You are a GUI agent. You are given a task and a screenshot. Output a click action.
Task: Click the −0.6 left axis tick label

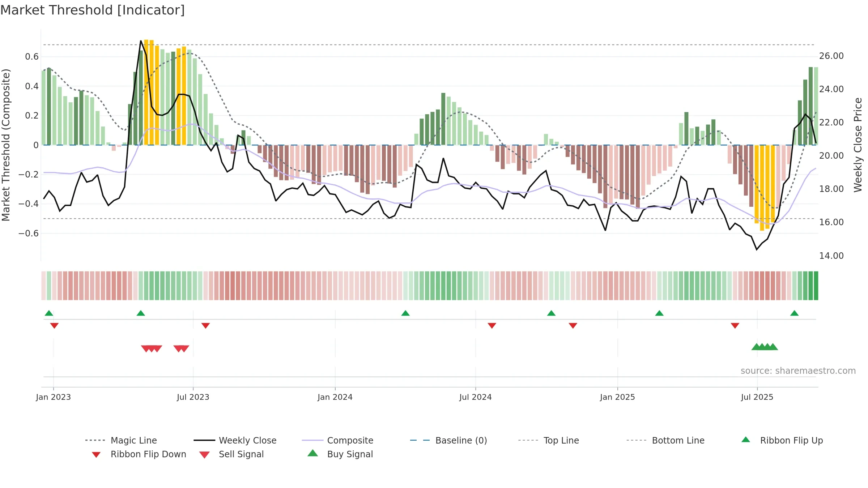(x=29, y=234)
